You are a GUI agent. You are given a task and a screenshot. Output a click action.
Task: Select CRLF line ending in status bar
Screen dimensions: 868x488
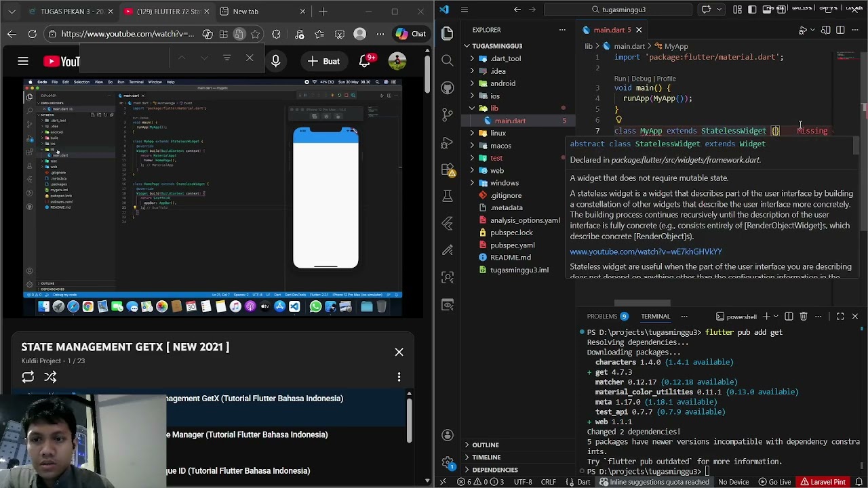tap(548, 482)
